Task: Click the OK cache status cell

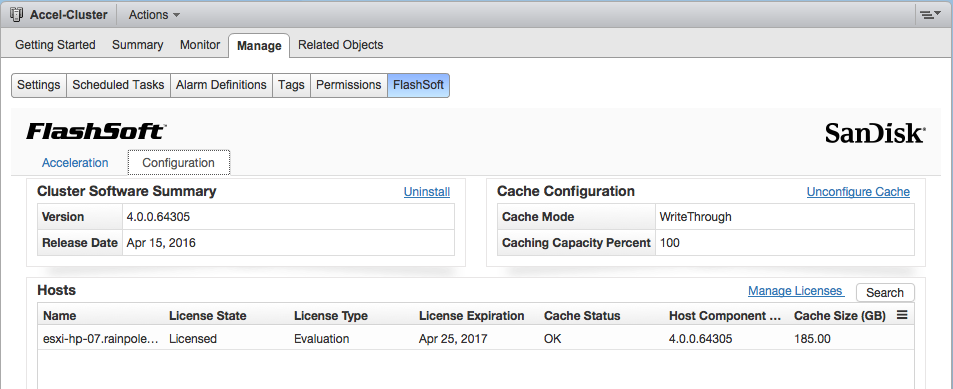Action: (x=553, y=339)
